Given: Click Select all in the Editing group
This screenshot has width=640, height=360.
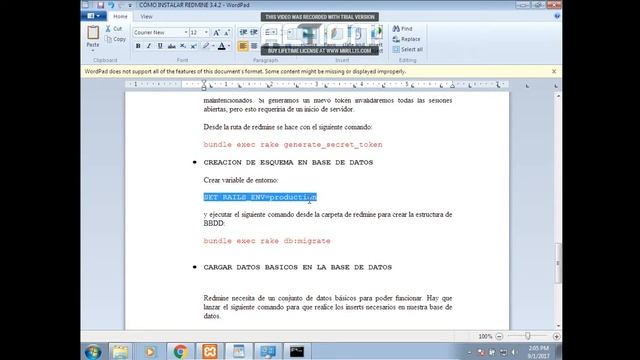Looking at the screenshot, I should coord(408,49).
